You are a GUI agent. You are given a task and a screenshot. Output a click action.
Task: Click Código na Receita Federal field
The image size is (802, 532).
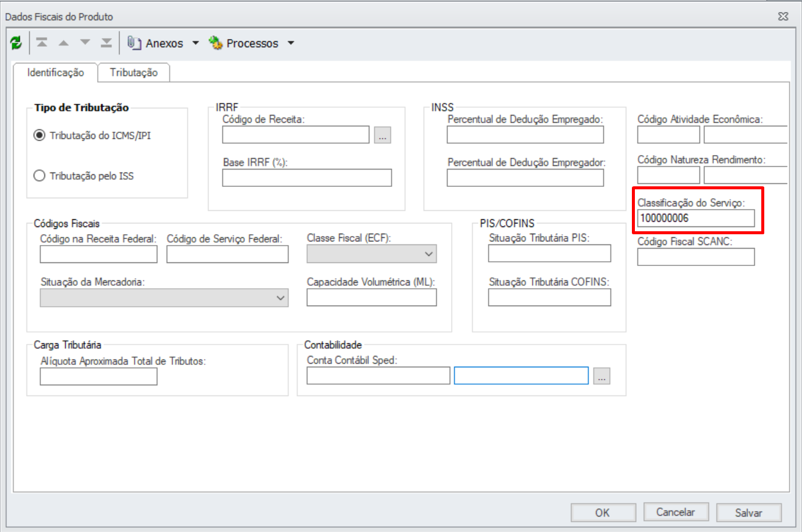tap(99, 254)
